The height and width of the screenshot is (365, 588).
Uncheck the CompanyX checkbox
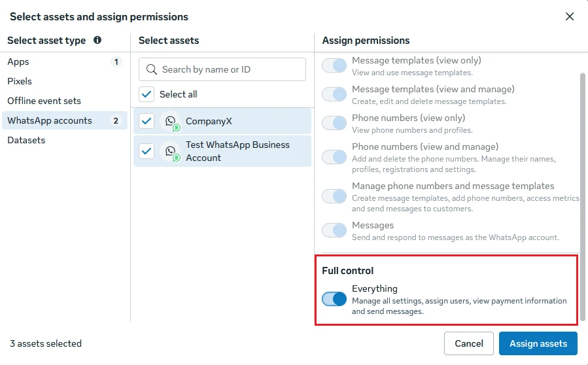point(147,121)
